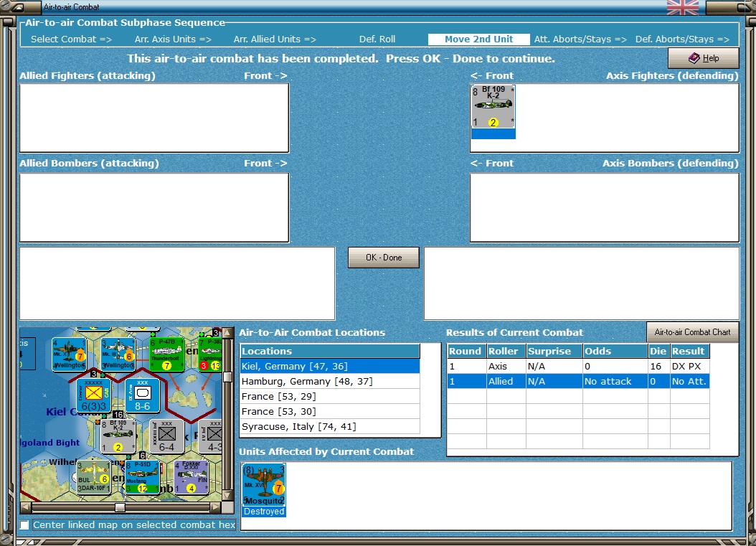
Task: Click the DX PX result cell
Action: 689,366
